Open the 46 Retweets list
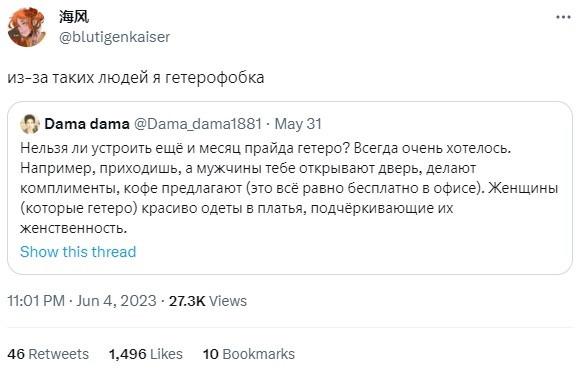This screenshot has height=375, width=585. (x=48, y=354)
